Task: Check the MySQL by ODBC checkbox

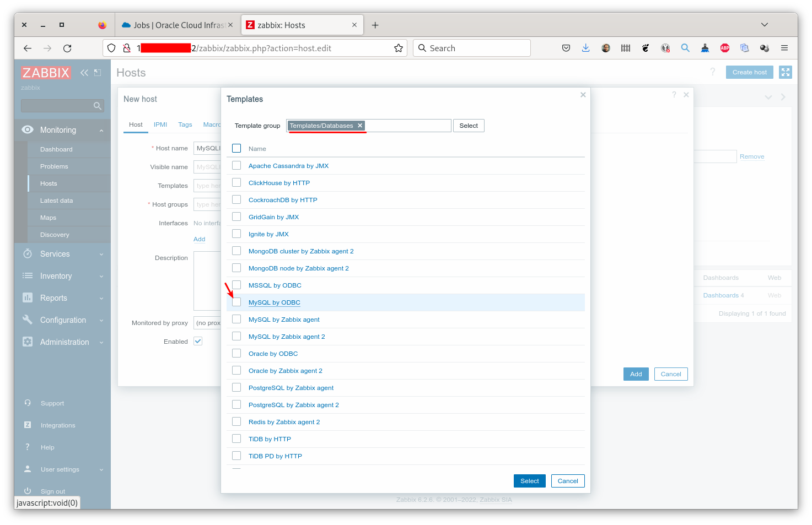Action: click(x=236, y=301)
